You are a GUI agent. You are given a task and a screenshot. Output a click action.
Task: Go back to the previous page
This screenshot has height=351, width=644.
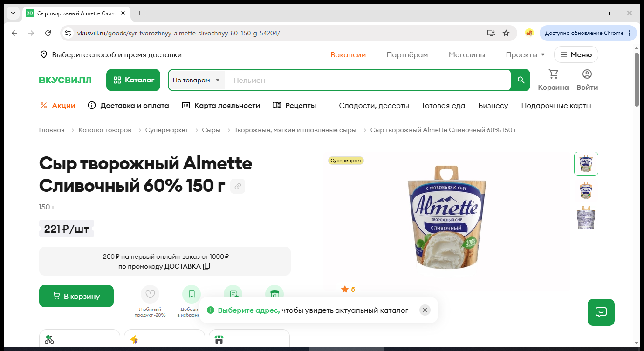pos(14,33)
